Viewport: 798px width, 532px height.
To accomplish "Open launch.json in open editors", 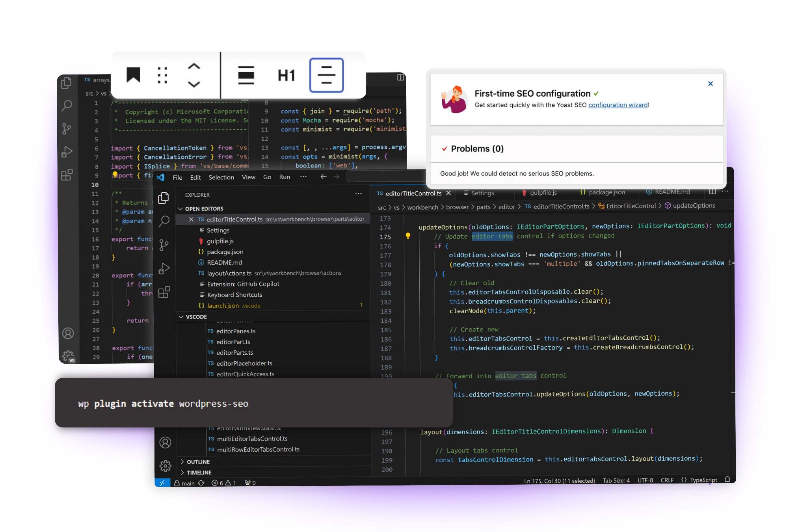I will coord(223,306).
